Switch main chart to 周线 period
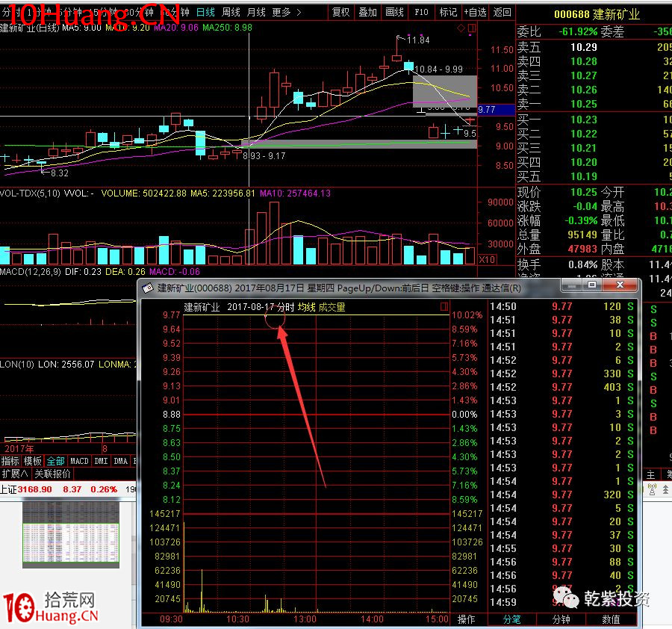This screenshot has width=672, height=629. [x=231, y=13]
